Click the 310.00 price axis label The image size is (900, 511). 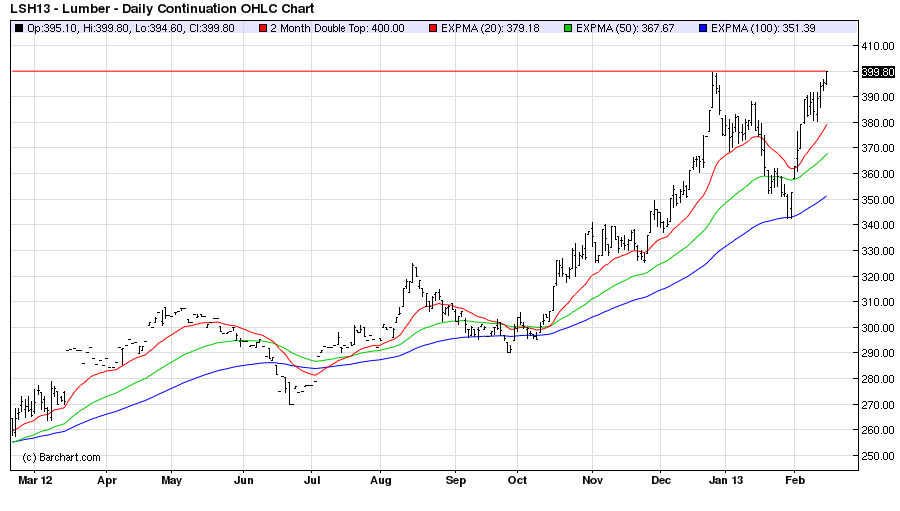tap(878, 302)
